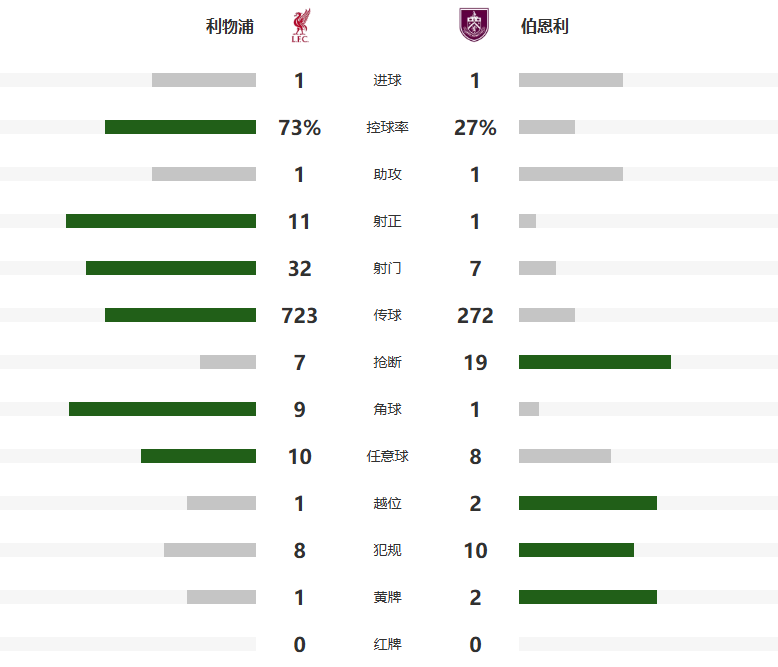
Task: Click Burnley's green 抢断 bar
Action: tap(594, 362)
